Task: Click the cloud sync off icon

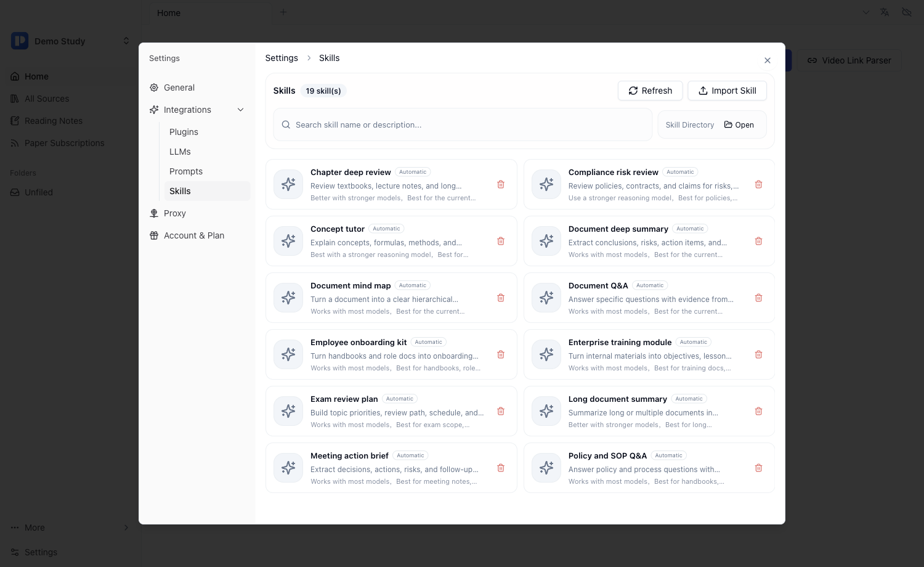Action: 907,12
